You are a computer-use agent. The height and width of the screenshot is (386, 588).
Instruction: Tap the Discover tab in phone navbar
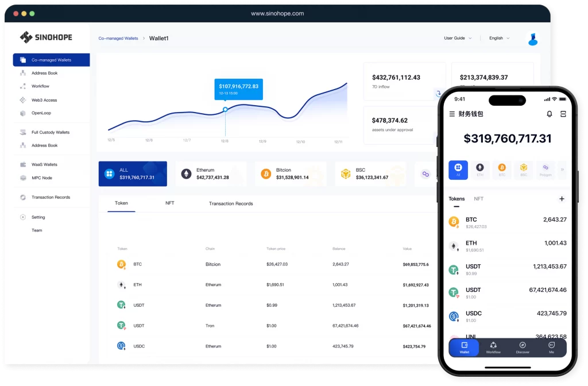point(523,348)
